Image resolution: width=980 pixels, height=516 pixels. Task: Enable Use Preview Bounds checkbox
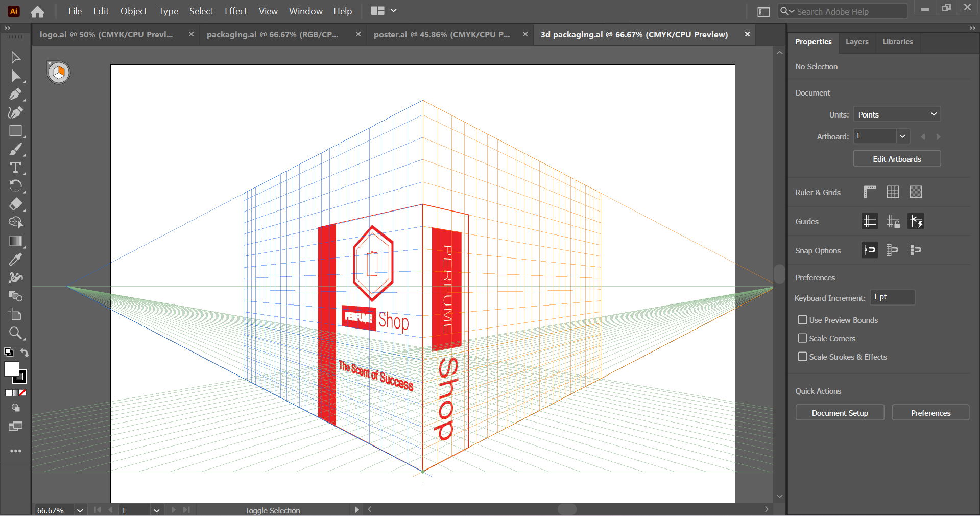click(802, 320)
